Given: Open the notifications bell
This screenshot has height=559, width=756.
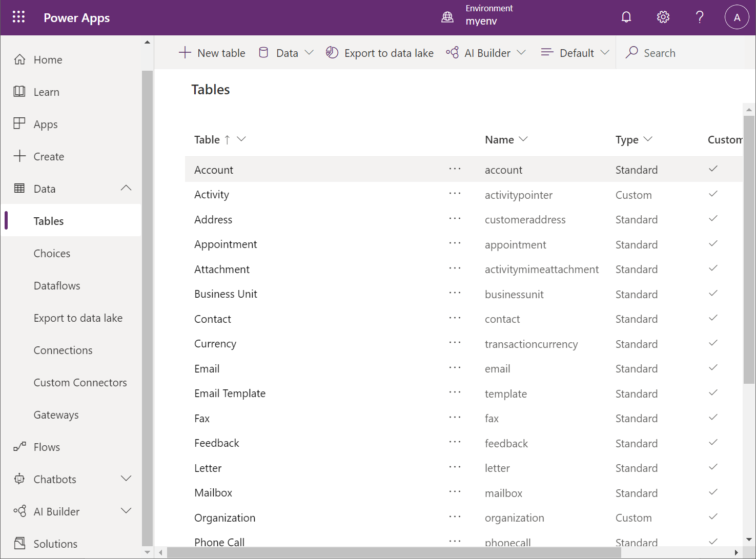Looking at the screenshot, I should [x=626, y=17].
